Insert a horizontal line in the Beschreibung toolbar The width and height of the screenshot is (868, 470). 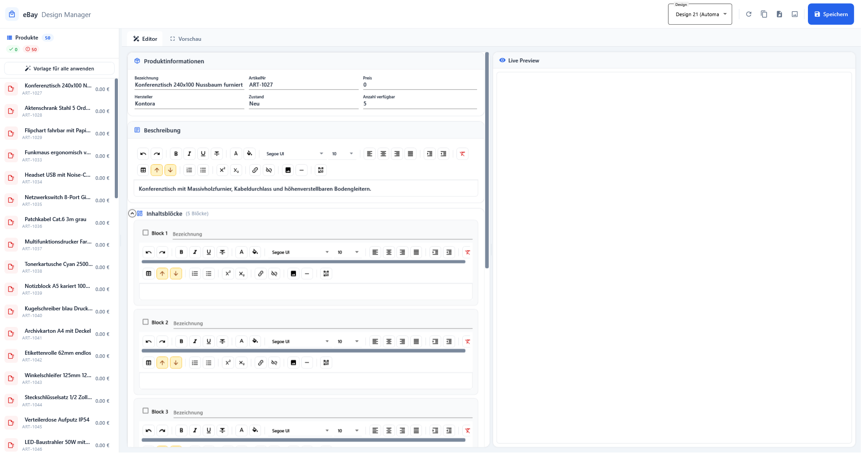click(x=301, y=170)
